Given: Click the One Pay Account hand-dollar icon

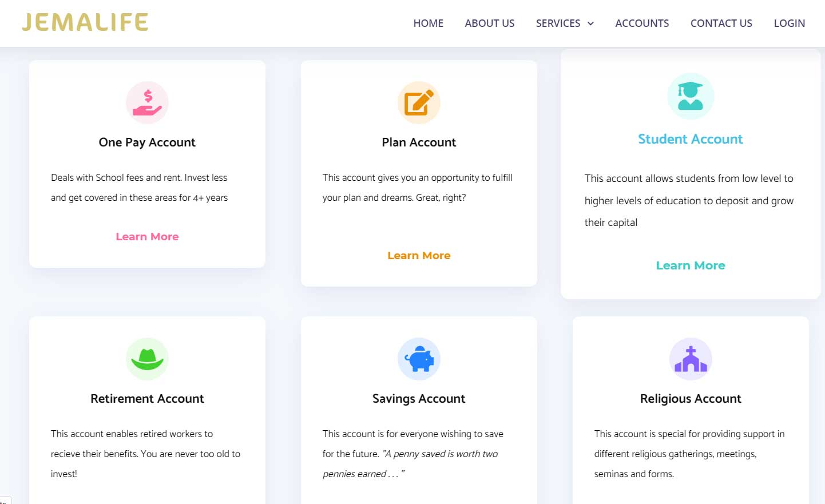Looking at the screenshot, I should coord(147,103).
